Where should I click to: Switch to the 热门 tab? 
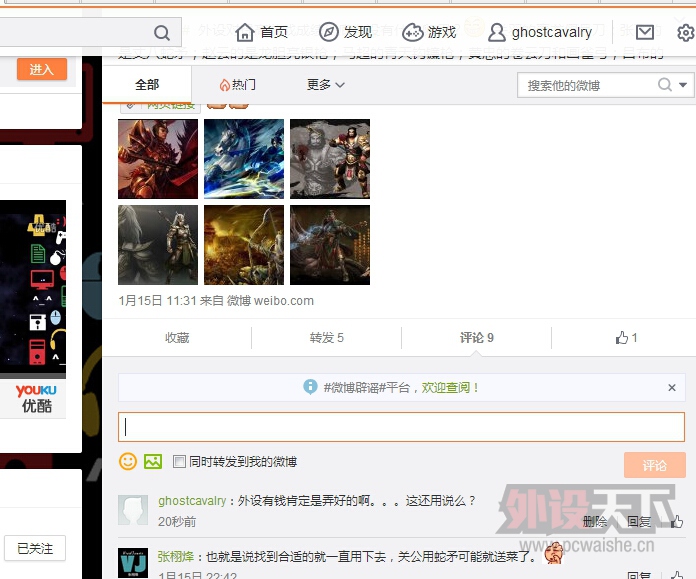[237, 84]
